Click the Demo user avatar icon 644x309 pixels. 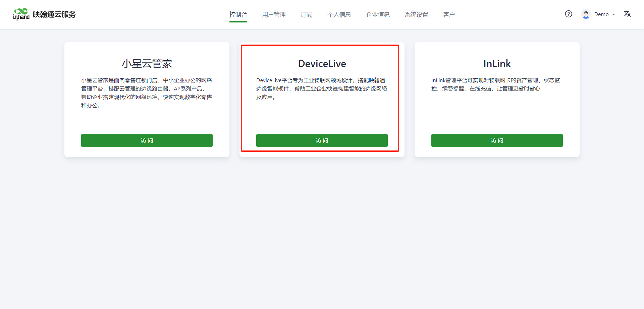pyautogui.click(x=586, y=14)
